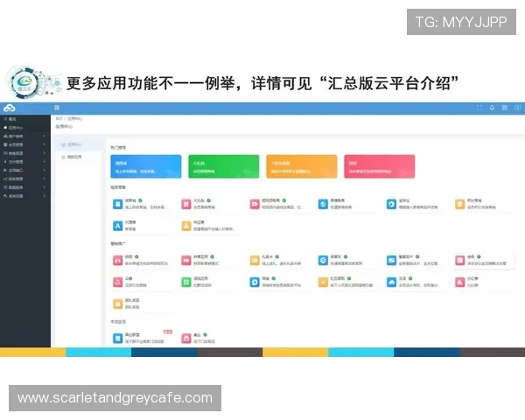Open the orange featured card

(x=302, y=166)
